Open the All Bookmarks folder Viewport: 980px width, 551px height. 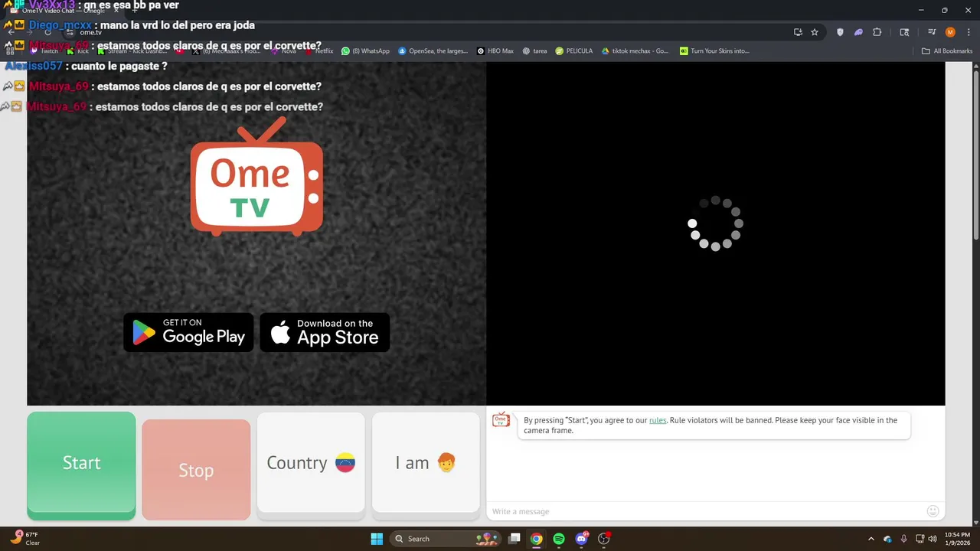947,51
